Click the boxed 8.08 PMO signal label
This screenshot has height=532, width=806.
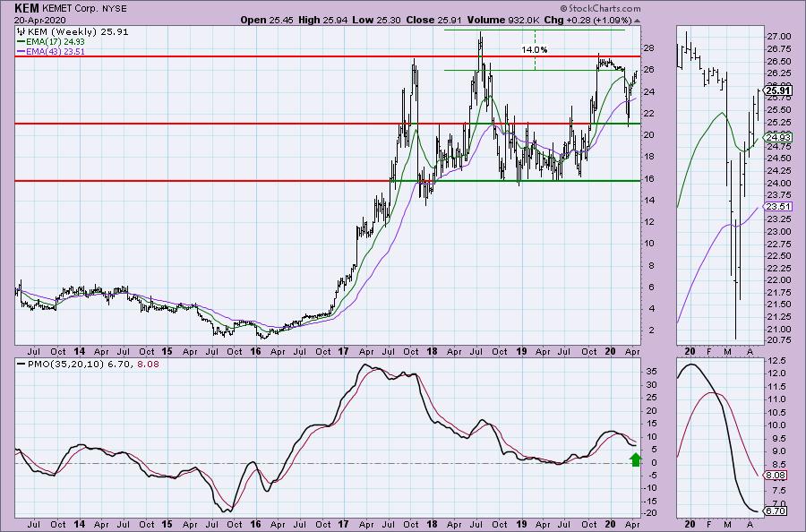tap(776, 475)
